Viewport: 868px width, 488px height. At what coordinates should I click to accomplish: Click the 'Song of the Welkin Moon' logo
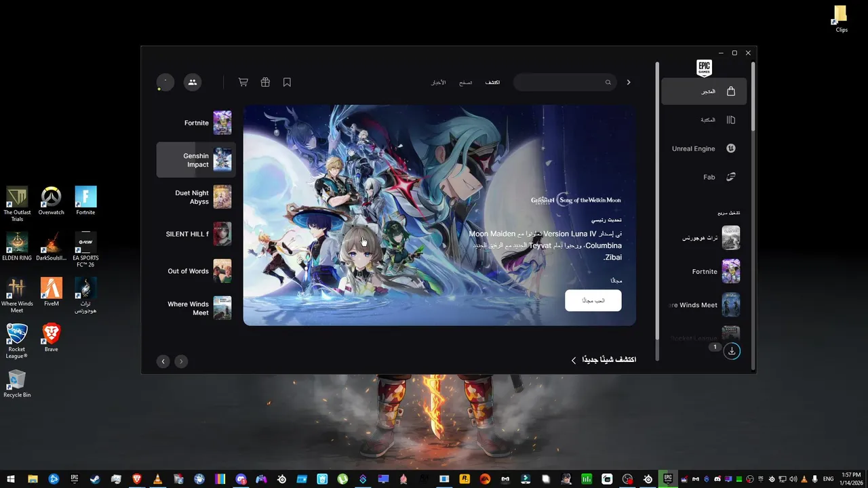(x=576, y=200)
